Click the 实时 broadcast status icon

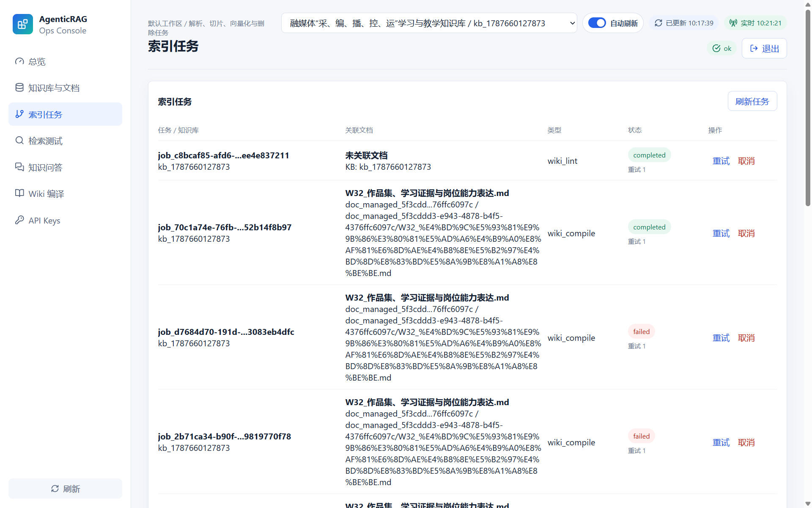pos(733,23)
